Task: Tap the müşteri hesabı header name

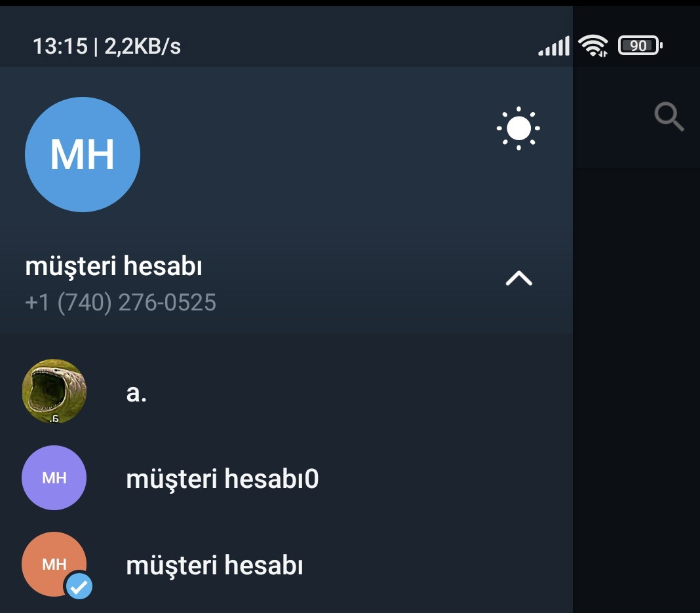Action: coord(113,267)
